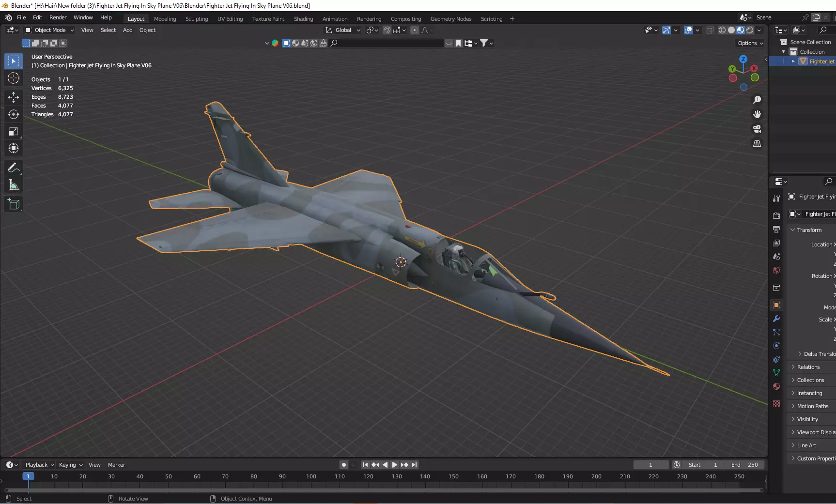Switch to the Modeling workspace tab
This screenshot has height=504, width=836.
click(165, 19)
